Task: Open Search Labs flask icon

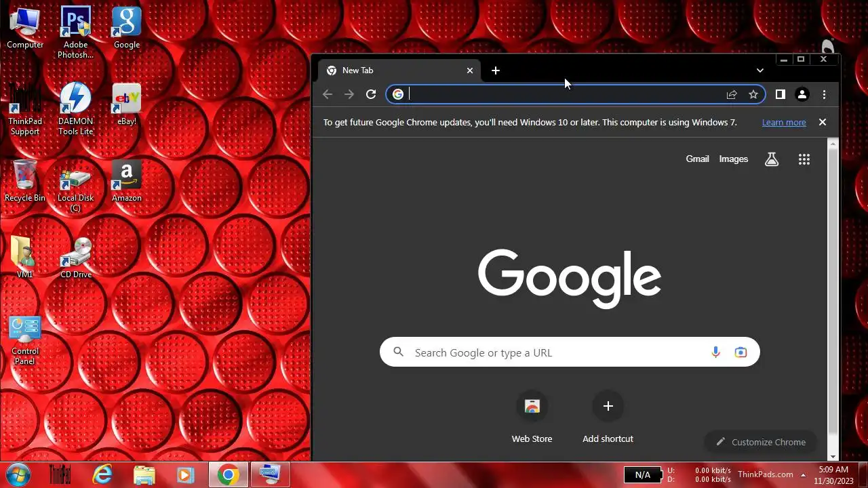Action: 772,159
